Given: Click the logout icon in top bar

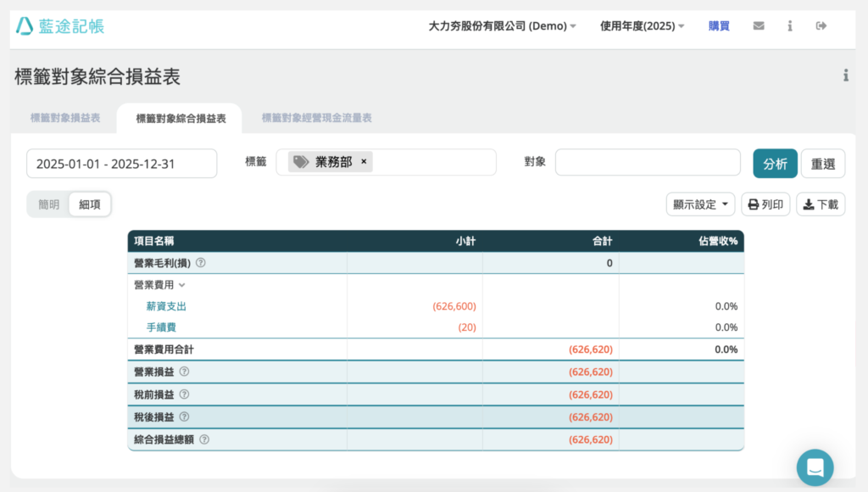Looking at the screenshot, I should 821,25.
